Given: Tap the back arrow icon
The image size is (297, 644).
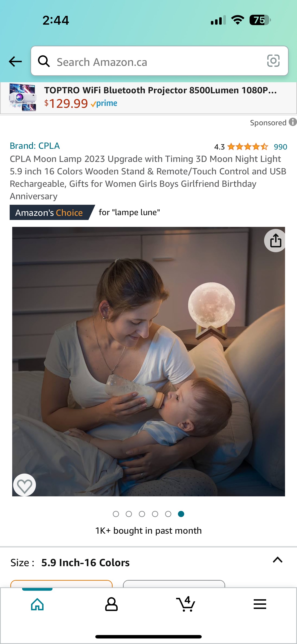Looking at the screenshot, I should click(15, 61).
